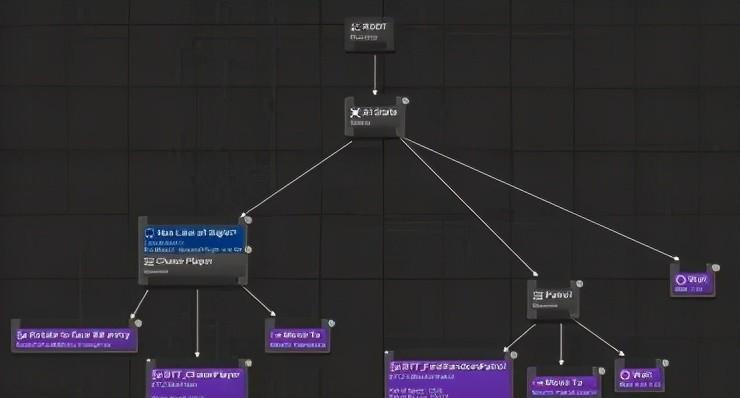Click the AI State selector icon
Screen dimensions: 740x398
pyautogui.click(x=355, y=112)
